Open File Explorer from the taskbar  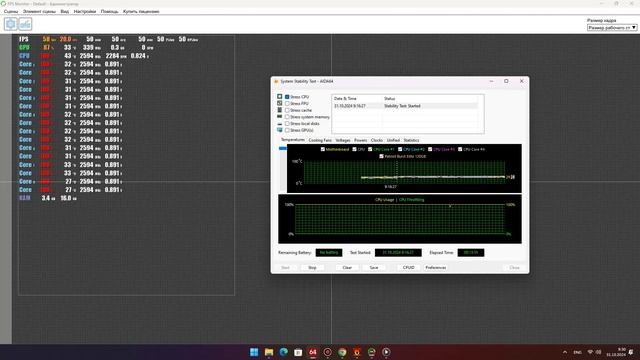(x=269, y=352)
